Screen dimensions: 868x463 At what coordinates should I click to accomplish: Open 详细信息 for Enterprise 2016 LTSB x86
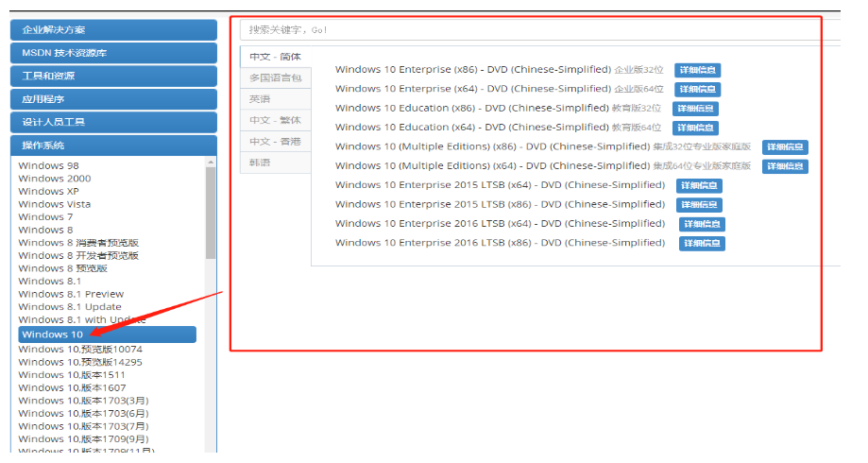click(x=702, y=243)
